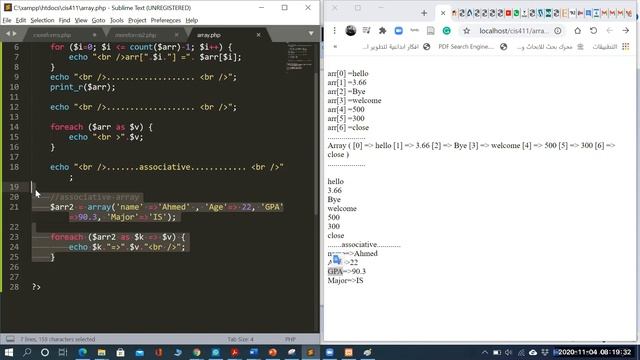Switch to Sublime Text taskbar icon

pos(311,352)
